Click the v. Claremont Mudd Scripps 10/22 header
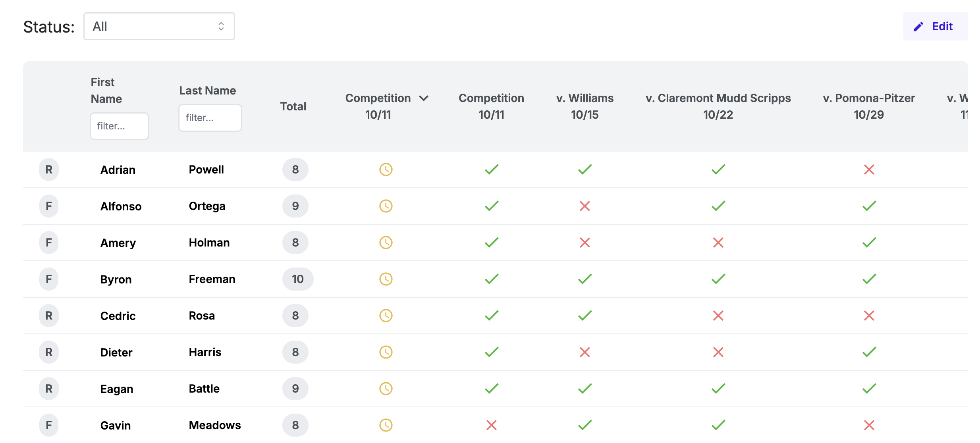Screen dimensions: 980x443 (x=718, y=106)
